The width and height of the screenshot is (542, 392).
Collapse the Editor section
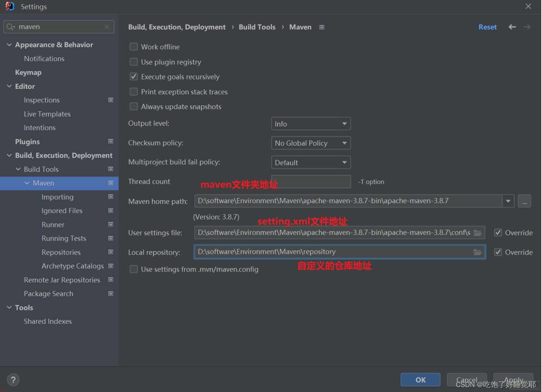[9, 86]
